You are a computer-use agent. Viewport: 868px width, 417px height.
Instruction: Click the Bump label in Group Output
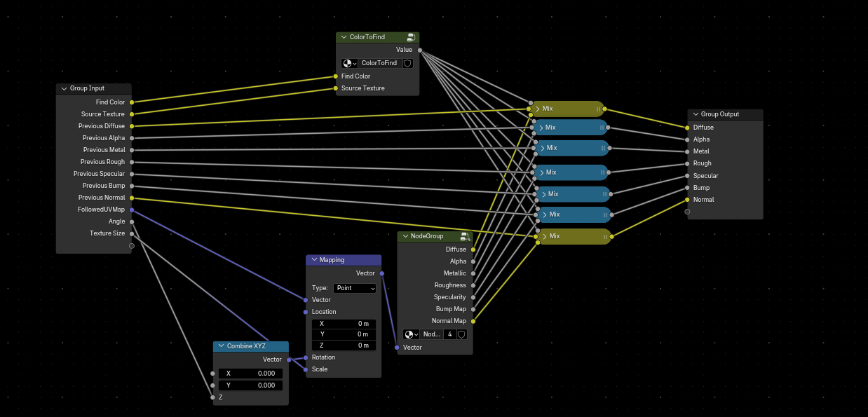pos(702,188)
